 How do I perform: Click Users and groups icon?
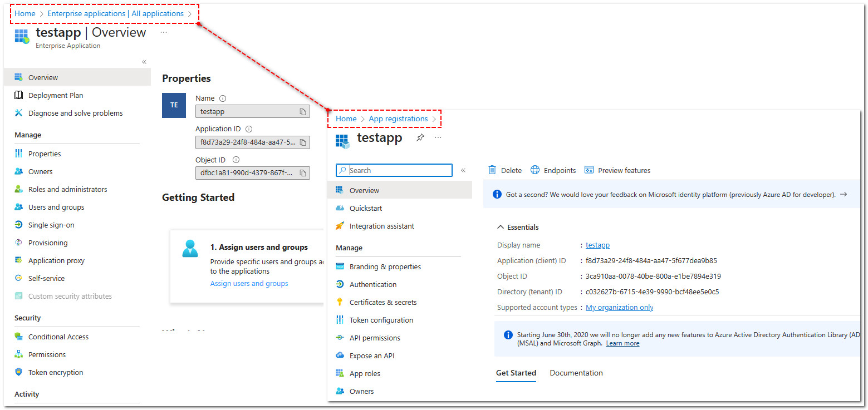[x=19, y=207]
